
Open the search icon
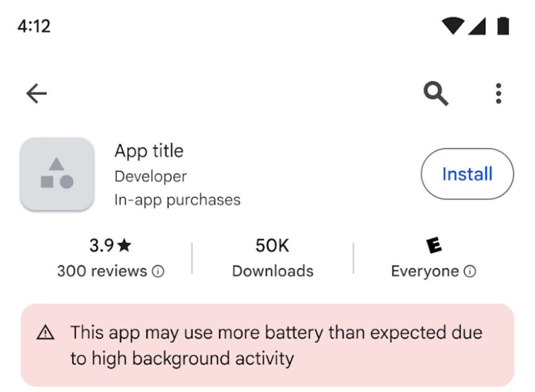[x=436, y=92]
